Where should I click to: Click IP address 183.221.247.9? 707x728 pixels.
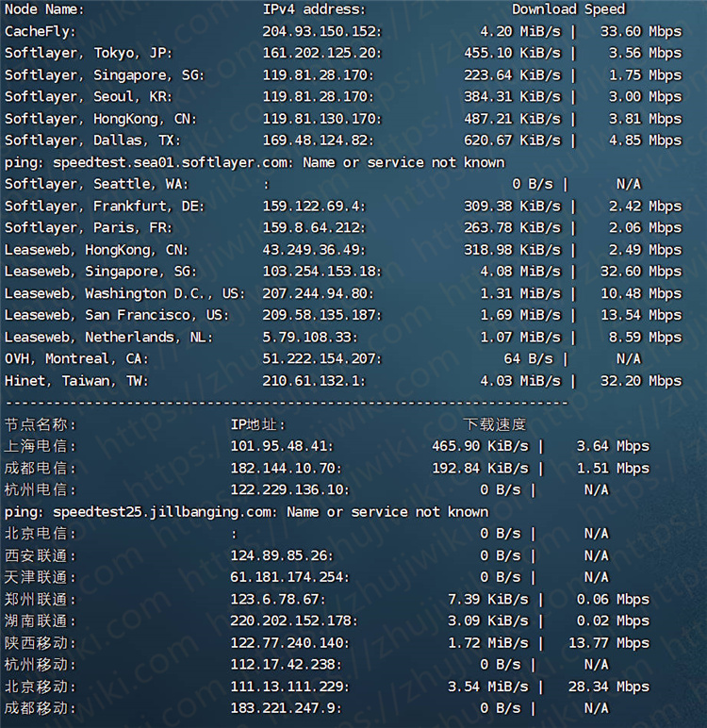pos(286,708)
